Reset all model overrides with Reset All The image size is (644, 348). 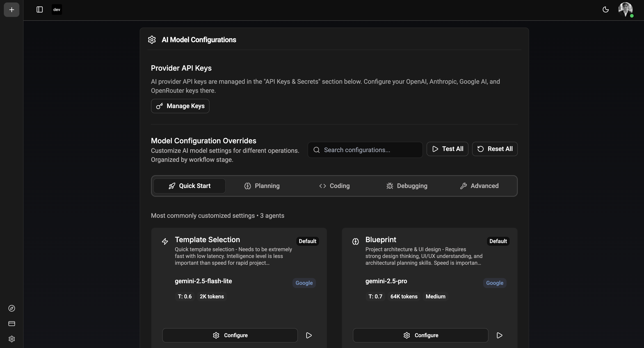(x=495, y=149)
